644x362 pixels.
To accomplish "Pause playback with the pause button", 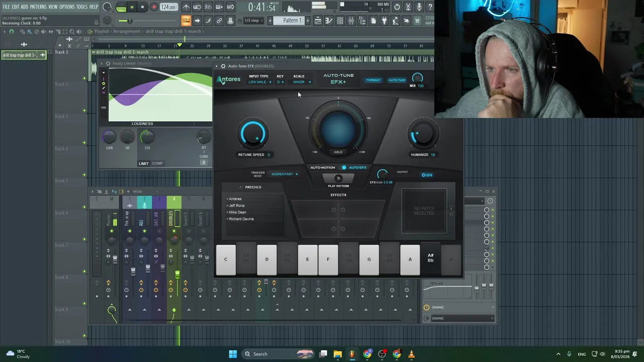I will coord(132,8).
